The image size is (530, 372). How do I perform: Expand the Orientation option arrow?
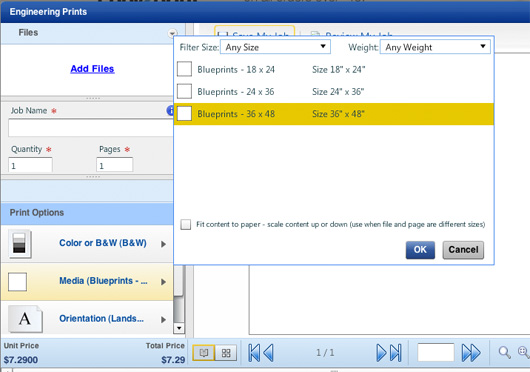point(164,319)
